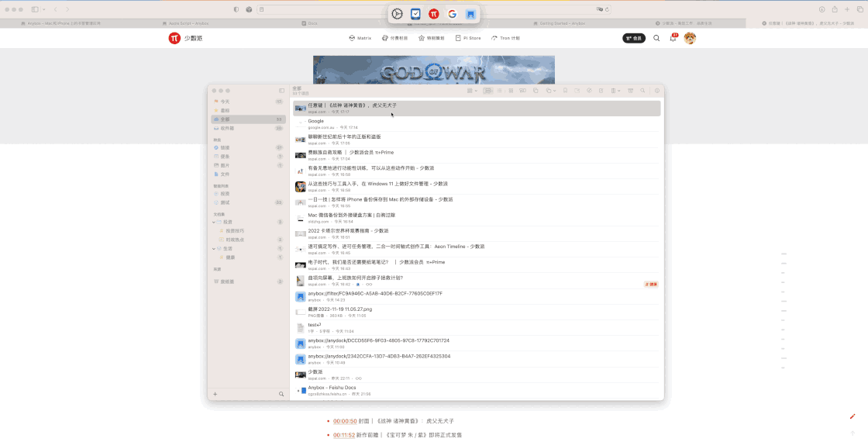Screen dimensions: 868x442
Task: Click the 少数派 site search icon
Action: (x=656, y=38)
